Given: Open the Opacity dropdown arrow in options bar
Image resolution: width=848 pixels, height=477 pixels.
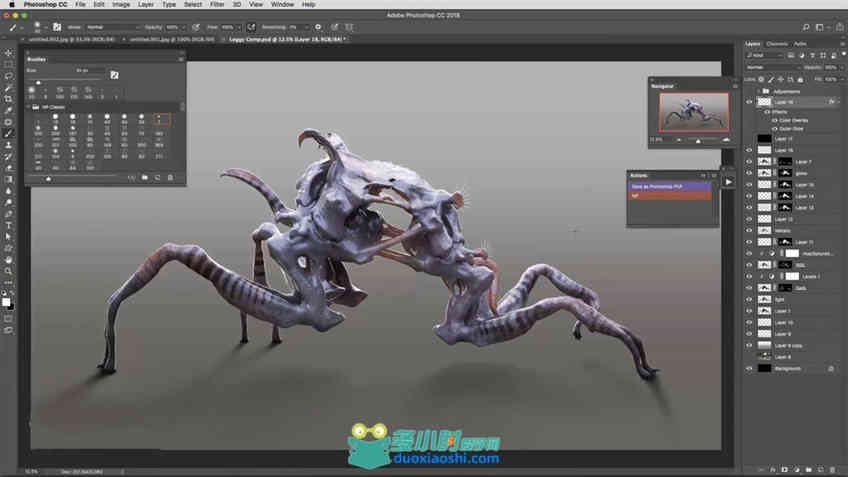Looking at the screenshot, I should [184, 27].
